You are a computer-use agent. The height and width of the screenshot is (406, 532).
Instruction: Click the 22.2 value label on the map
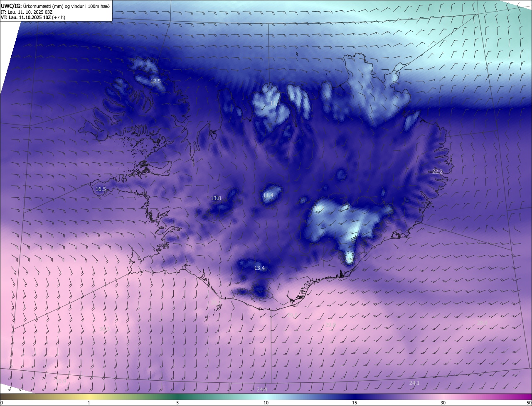point(437,171)
